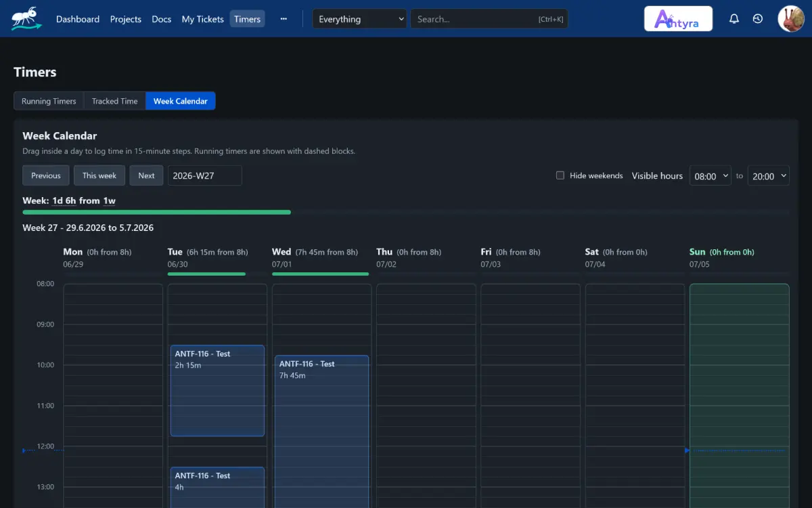Open Wednesday's ANTF-116 7h 45m block
Image resolution: width=812 pixels, height=508 pixels.
click(322, 431)
